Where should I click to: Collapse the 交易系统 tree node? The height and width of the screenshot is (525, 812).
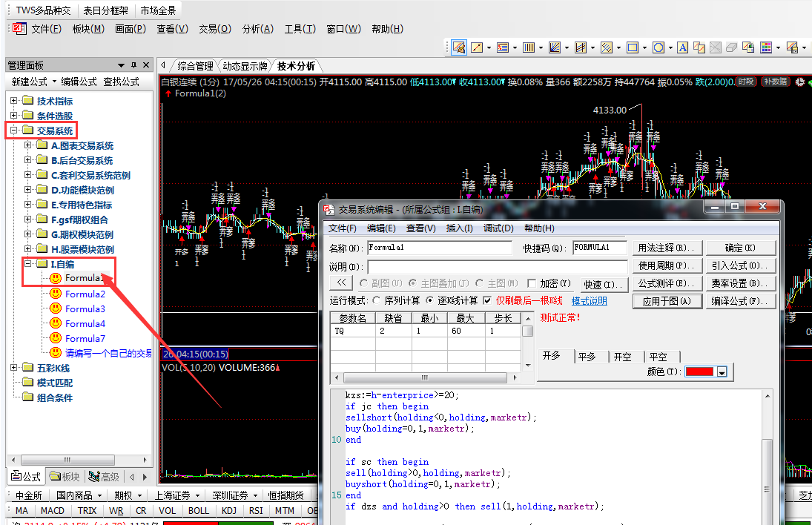tap(13, 130)
